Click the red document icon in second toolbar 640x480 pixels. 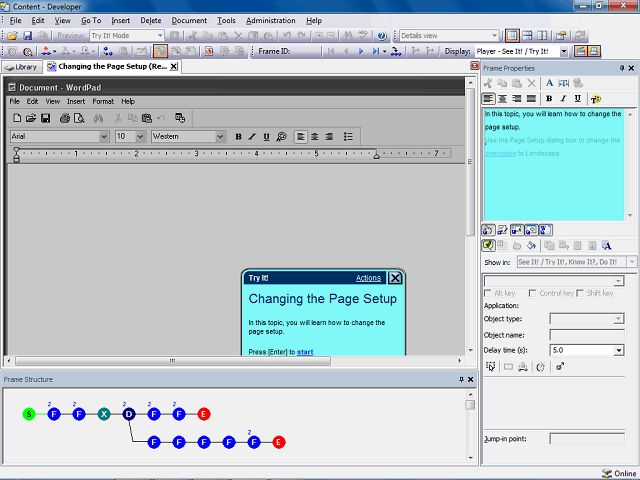point(209,51)
